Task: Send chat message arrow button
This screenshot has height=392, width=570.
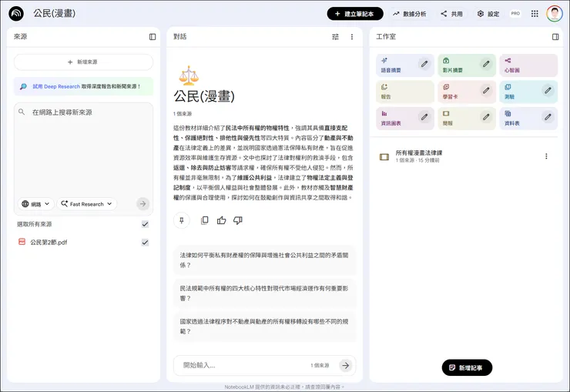Action: pyautogui.click(x=345, y=365)
